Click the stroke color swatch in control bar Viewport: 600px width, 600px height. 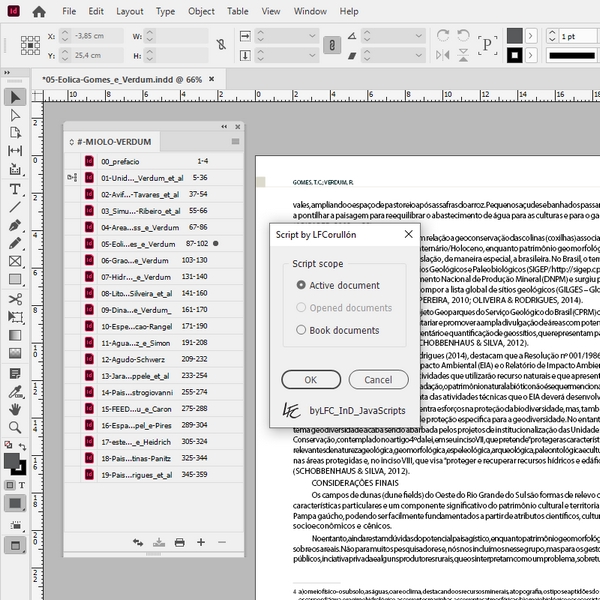pos(515,55)
